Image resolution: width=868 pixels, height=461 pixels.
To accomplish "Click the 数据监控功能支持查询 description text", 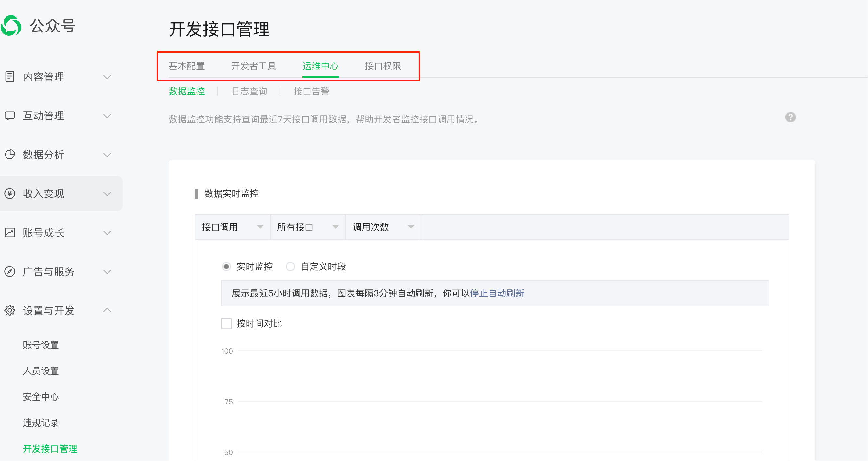I will (x=325, y=119).
